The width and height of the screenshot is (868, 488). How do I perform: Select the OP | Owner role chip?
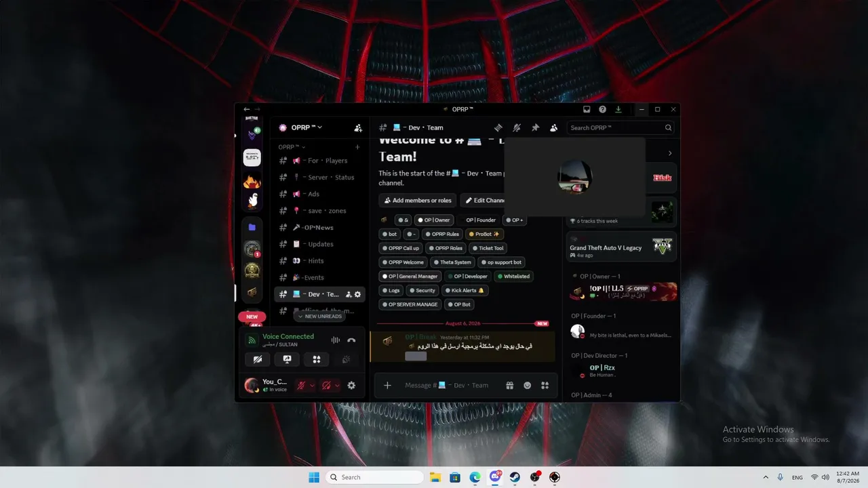tap(434, 220)
